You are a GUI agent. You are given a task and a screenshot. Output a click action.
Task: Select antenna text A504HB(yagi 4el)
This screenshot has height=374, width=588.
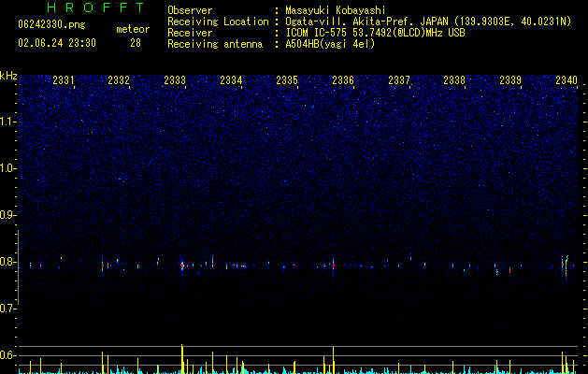click(330, 44)
